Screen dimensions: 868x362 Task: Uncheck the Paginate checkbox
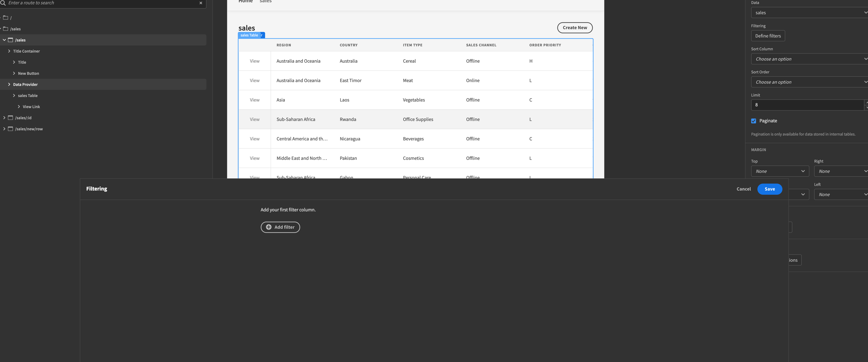pos(754,121)
